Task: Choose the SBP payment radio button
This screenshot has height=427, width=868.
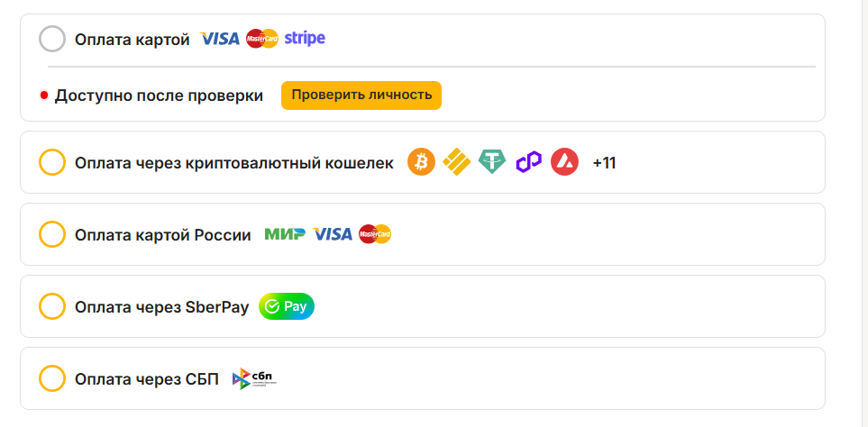Action: [x=52, y=378]
